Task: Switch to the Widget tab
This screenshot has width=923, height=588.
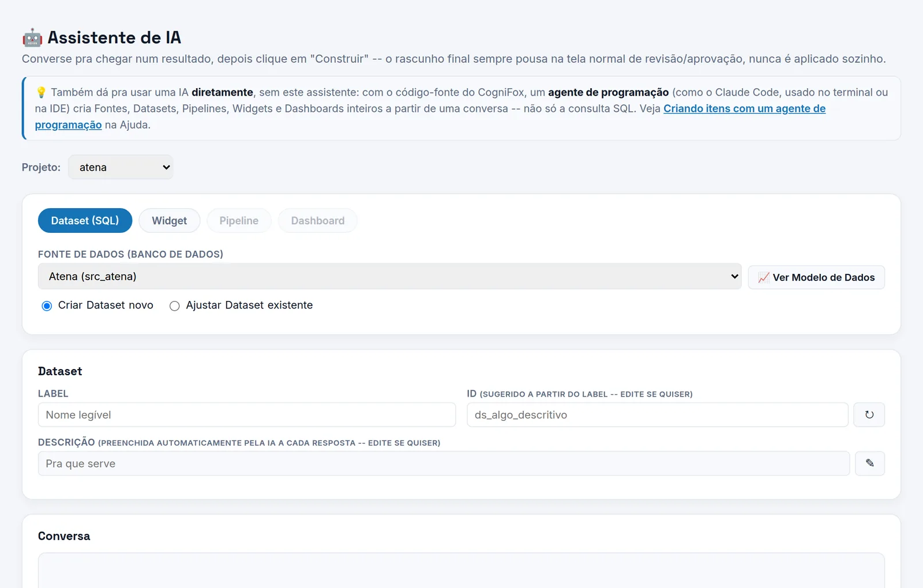Action: click(169, 220)
